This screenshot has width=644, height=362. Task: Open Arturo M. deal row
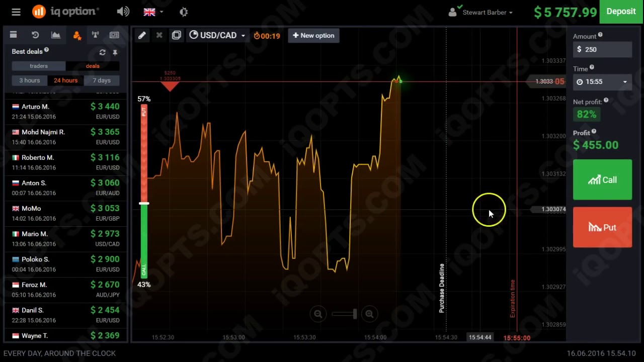point(65,111)
